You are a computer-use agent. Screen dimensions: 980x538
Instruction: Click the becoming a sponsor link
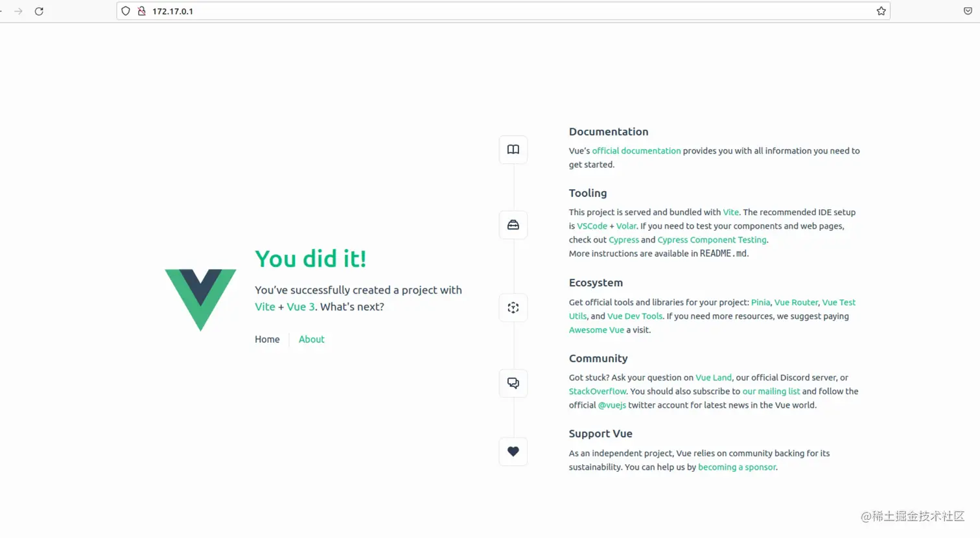point(736,467)
